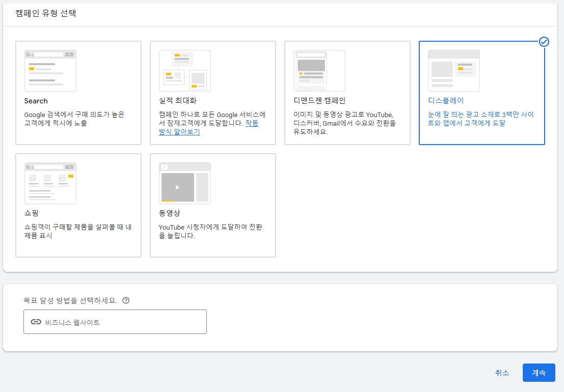
Task: Click the 쇼핑 description about 쇼핑객
Action: (77, 232)
